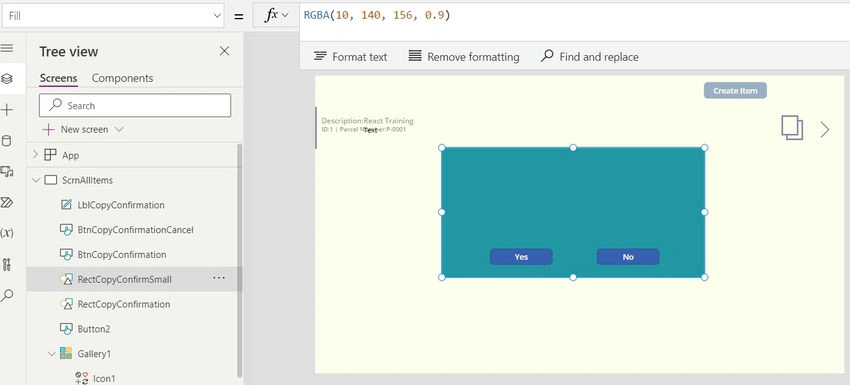Click the Tree view search box

[135, 105]
